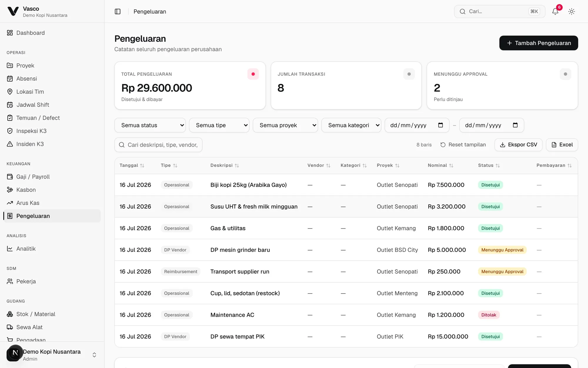Viewport: 588px width, 368px height.
Task: Open the Semua proyek dropdown
Action: pyautogui.click(x=285, y=125)
